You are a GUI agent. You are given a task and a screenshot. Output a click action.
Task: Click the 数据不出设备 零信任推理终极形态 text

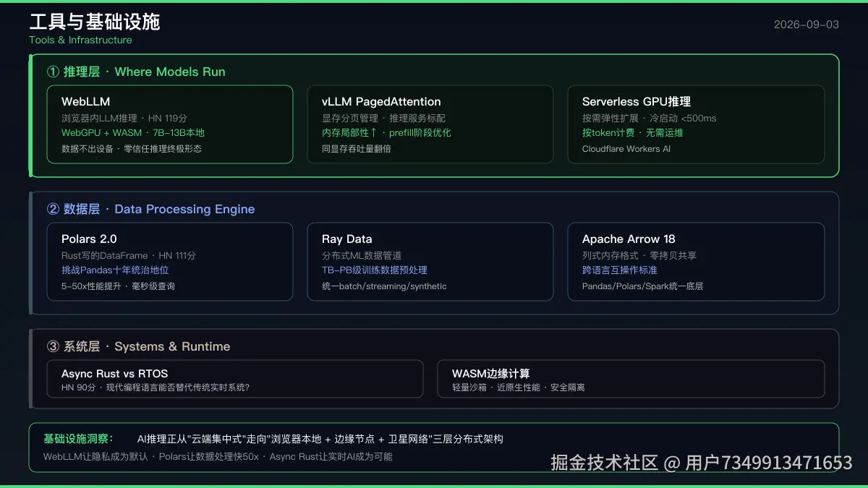pyautogui.click(x=132, y=149)
